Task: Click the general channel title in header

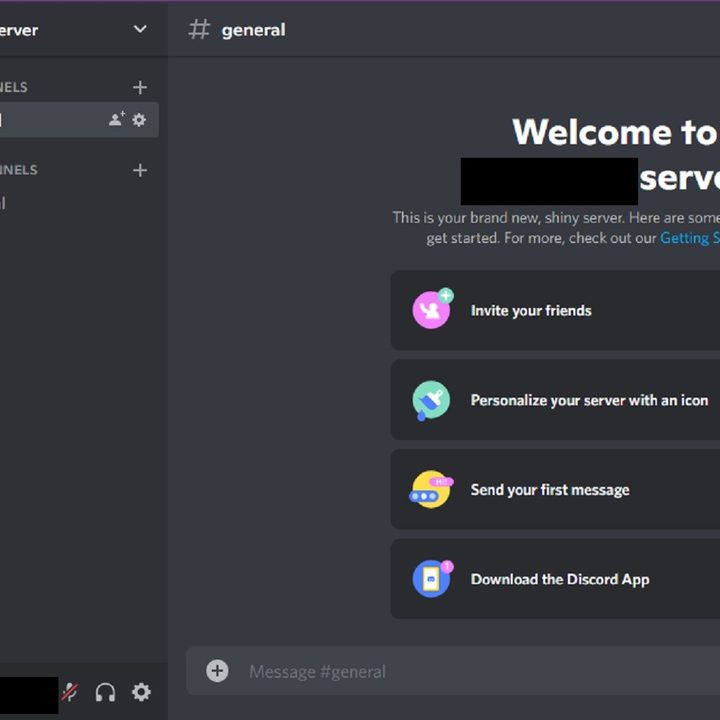Action: click(x=253, y=30)
